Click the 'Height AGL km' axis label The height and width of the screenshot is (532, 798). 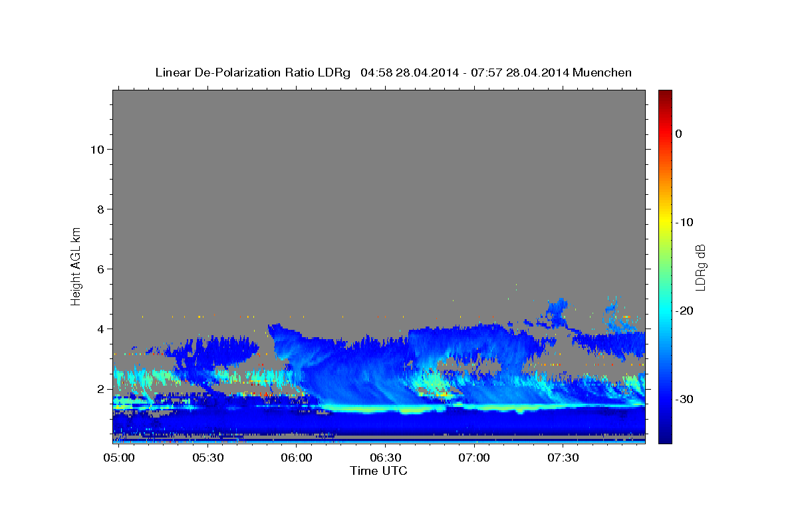pos(76,265)
